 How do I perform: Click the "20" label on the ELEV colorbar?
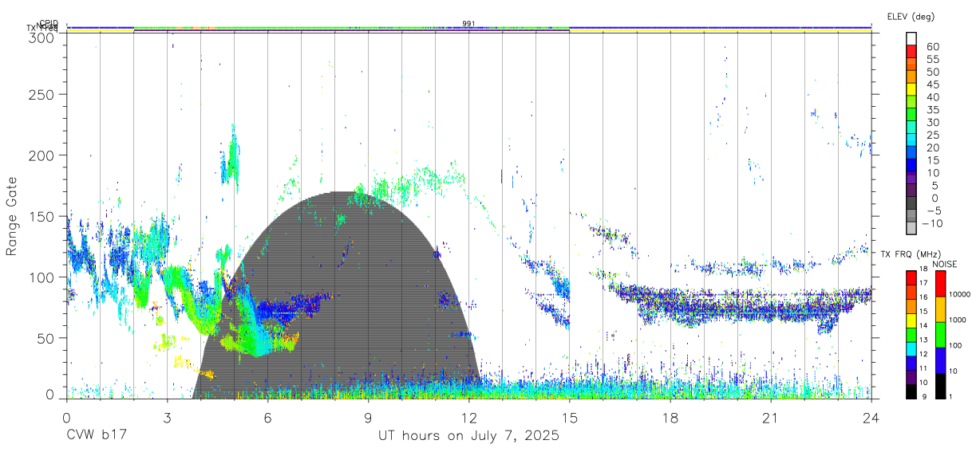click(932, 147)
